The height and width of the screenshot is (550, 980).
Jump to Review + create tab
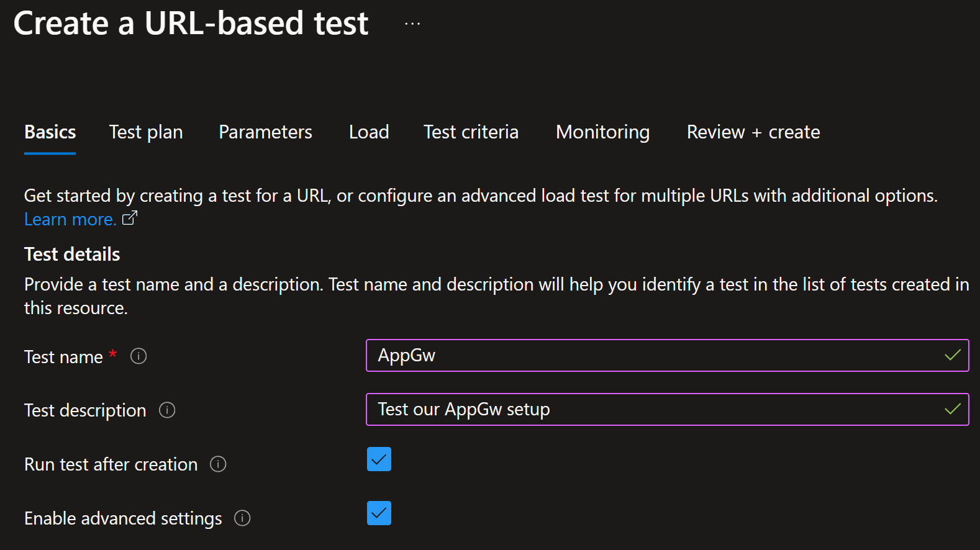coord(753,132)
